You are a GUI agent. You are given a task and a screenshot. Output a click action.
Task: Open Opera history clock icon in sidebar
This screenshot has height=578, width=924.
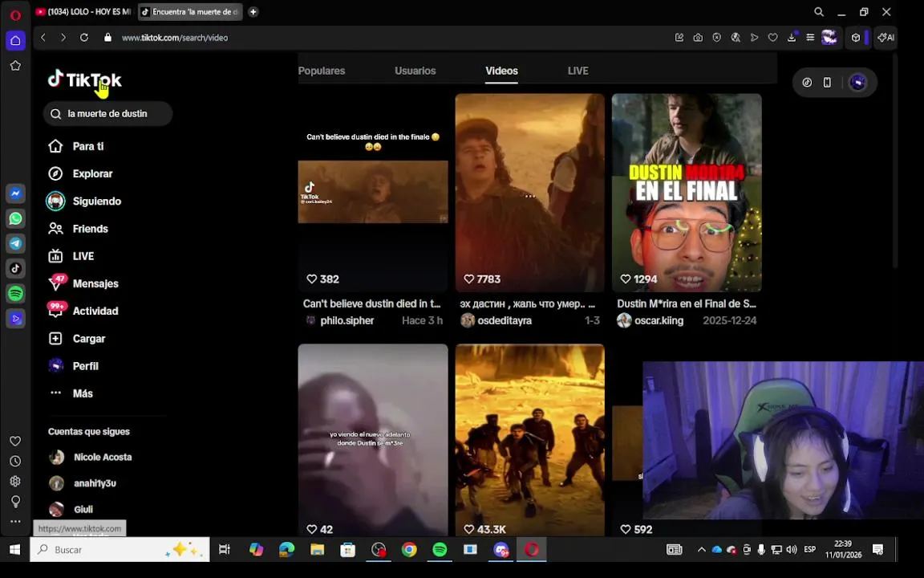pyautogui.click(x=15, y=462)
